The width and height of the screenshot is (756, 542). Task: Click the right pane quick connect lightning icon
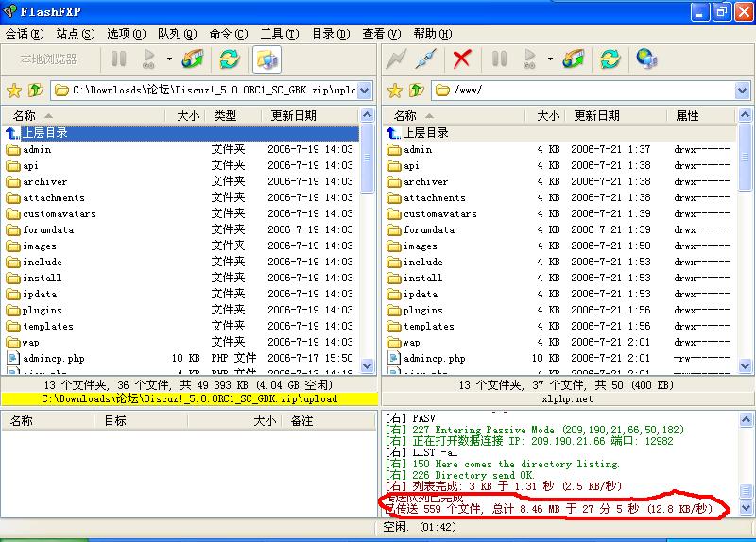tap(396, 59)
